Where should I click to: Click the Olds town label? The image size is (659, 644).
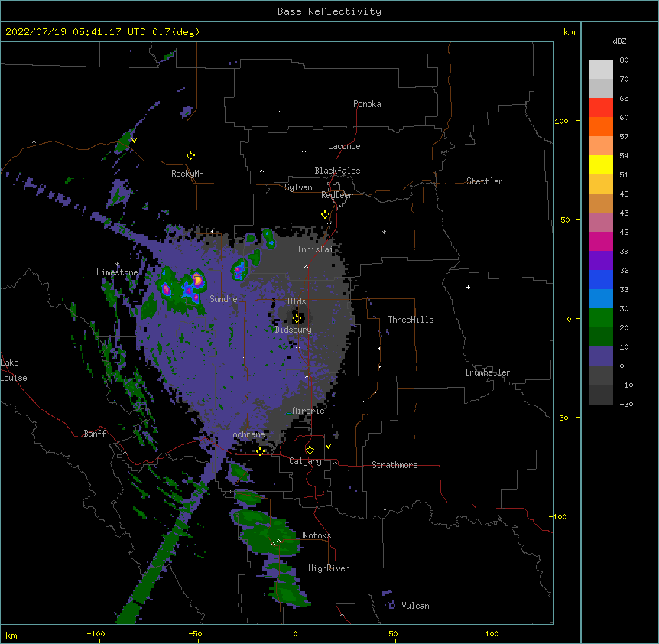point(297,301)
